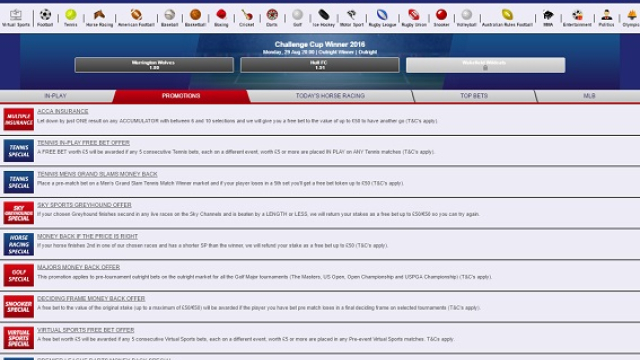
Task: Open Money Back If The Price Is Right link
Action: (x=87, y=236)
